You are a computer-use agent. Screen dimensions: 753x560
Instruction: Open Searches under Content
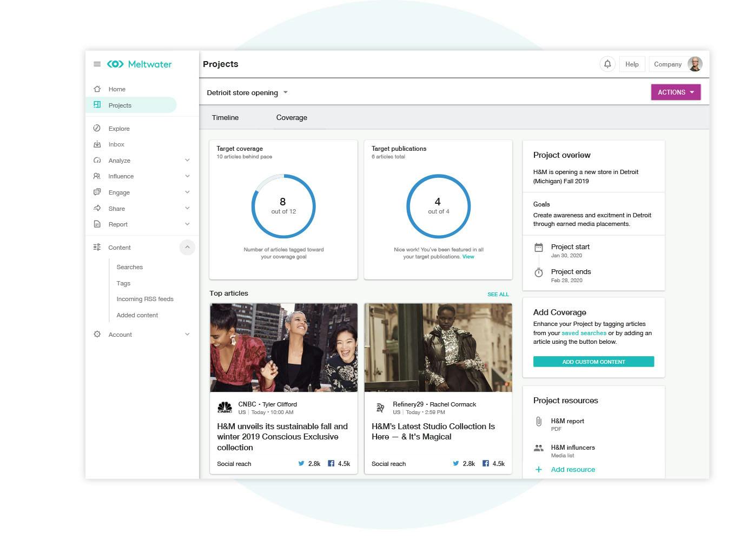130,267
